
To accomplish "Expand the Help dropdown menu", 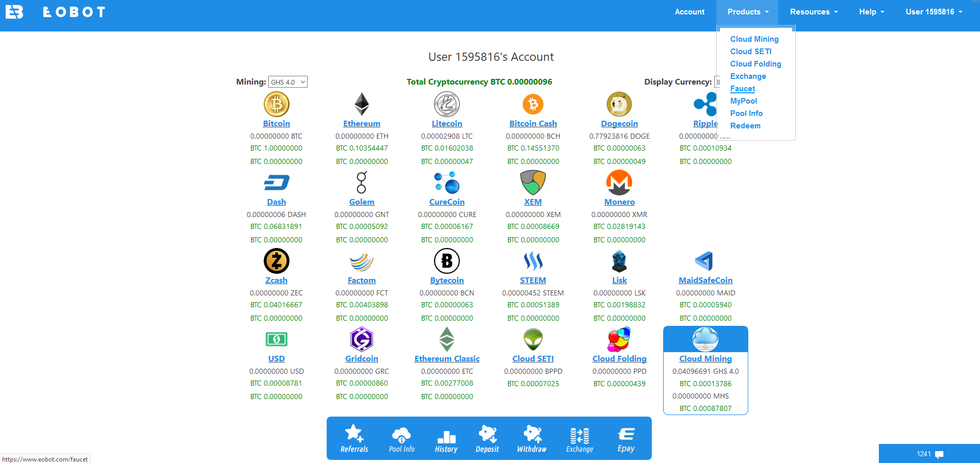I will (872, 12).
